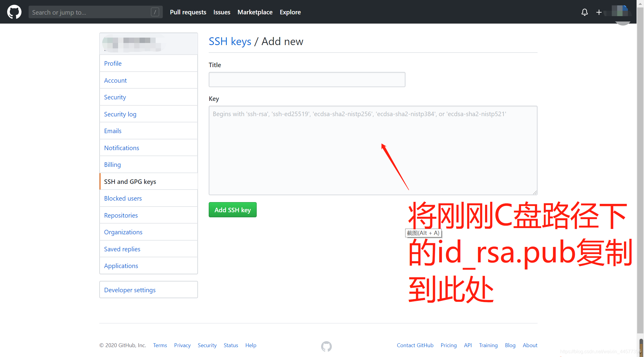Image resolution: width=644 pixels, height=357 pixels.
Task: Open the user avatar menu
Action: tap(622, 12)
